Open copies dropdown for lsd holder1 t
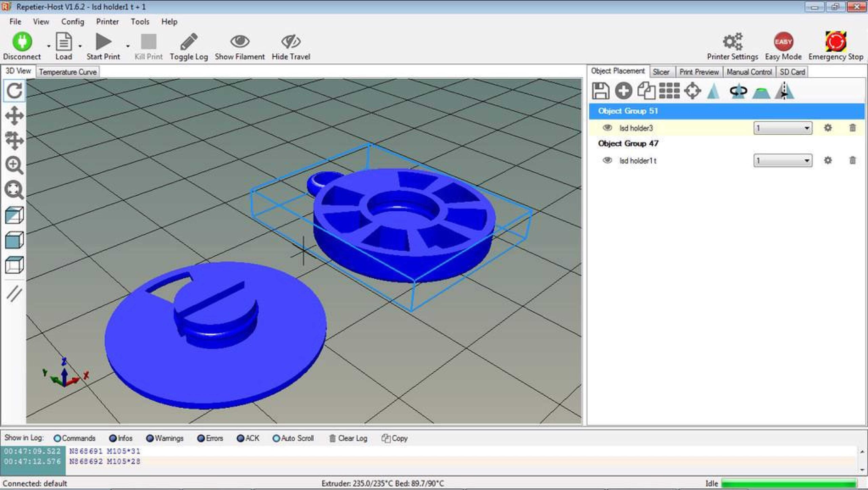Image resolution: width=868 pixels, height=490 pixels. (x=783, y=160)
